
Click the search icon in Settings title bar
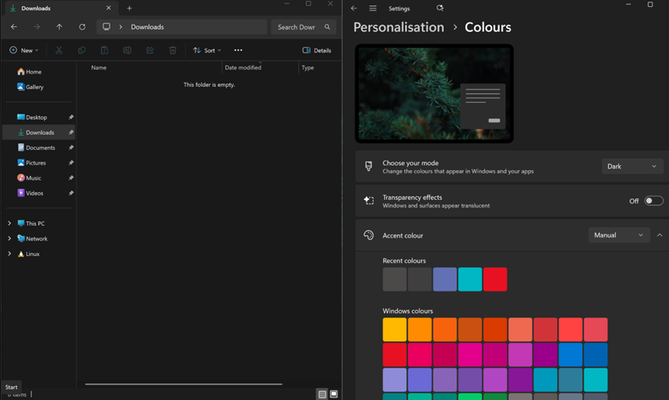[x=440, y=8]
